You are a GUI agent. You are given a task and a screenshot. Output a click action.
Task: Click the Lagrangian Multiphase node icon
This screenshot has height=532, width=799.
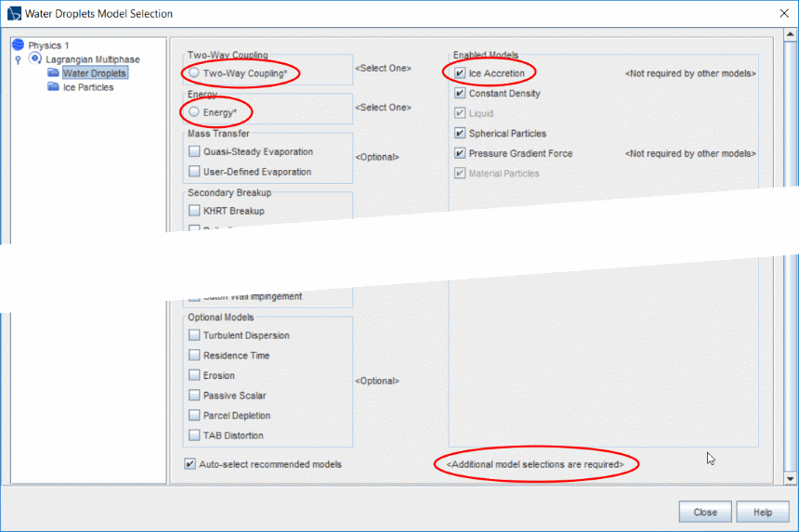pyautogui.click(x=36, y=58)
